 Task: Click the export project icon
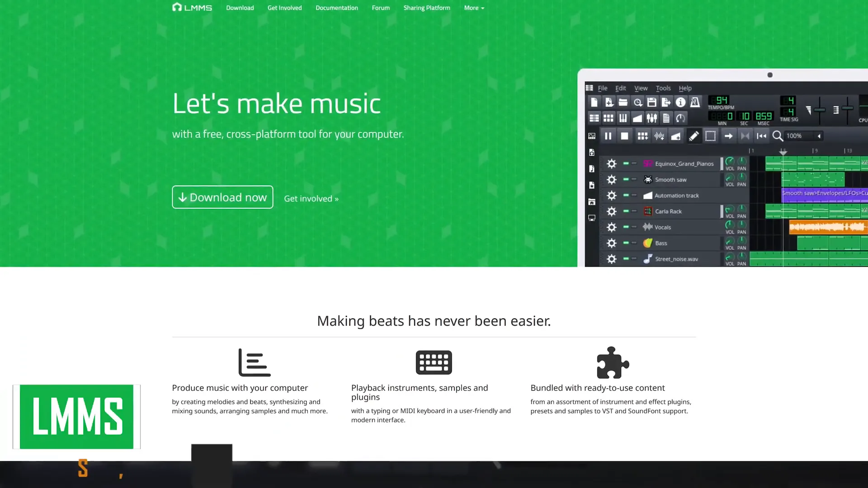point(666,102)
